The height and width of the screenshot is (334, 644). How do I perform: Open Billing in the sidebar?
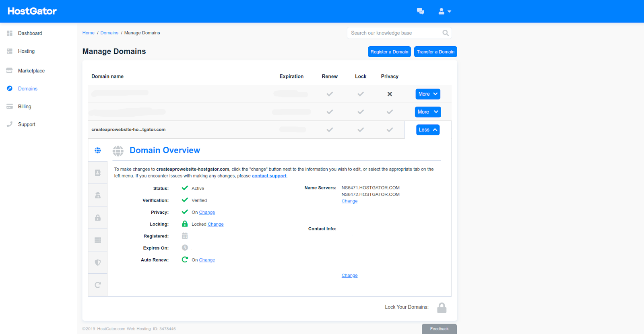point(25,107)
